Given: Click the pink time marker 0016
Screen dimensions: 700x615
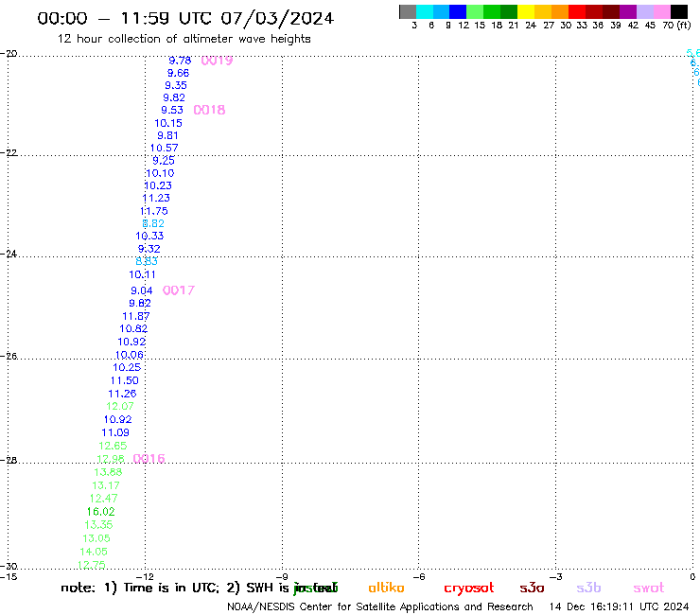Looking at the screenshot, I should [x=149, y=458].
